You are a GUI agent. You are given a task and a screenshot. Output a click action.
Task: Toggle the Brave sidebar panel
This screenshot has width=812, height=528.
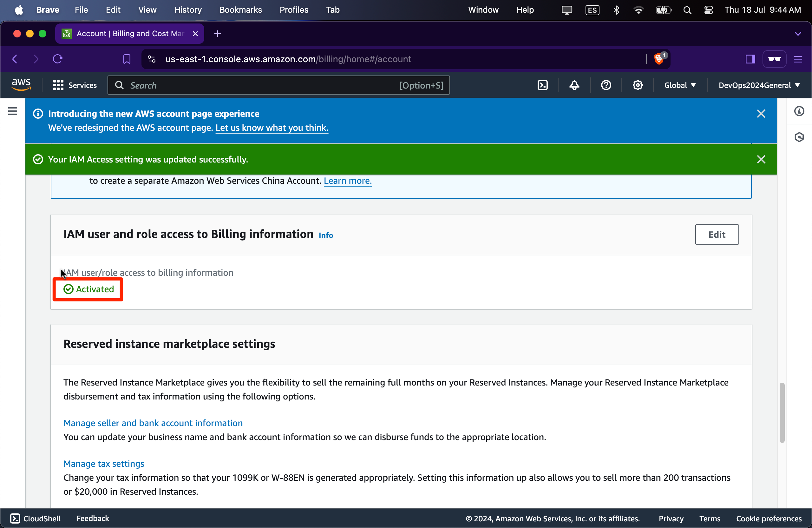point(750,59)
